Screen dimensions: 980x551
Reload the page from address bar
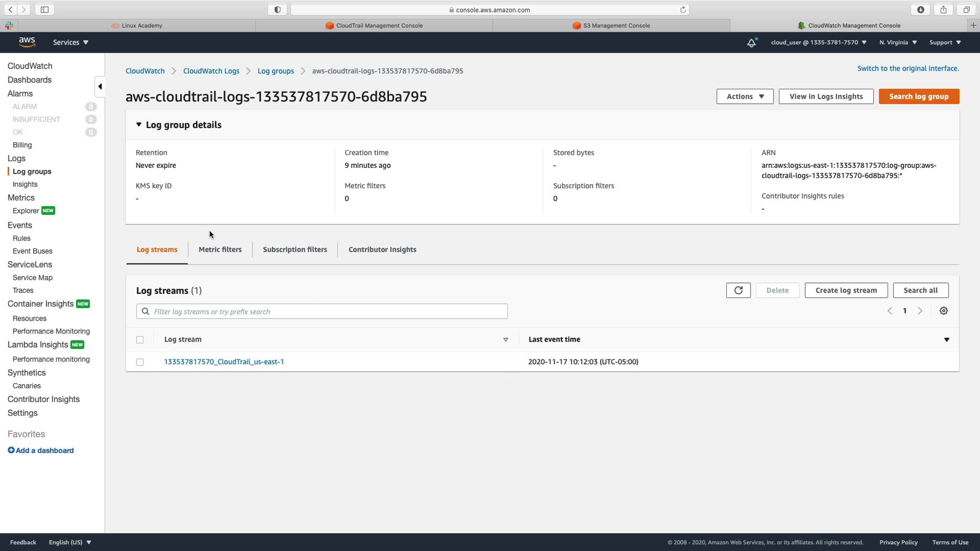683,9
